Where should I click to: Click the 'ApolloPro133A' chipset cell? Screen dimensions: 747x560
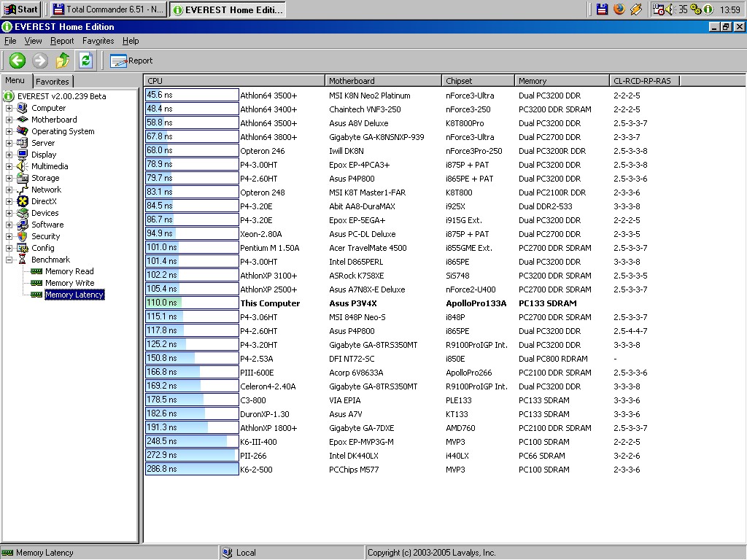coord(476,303)
